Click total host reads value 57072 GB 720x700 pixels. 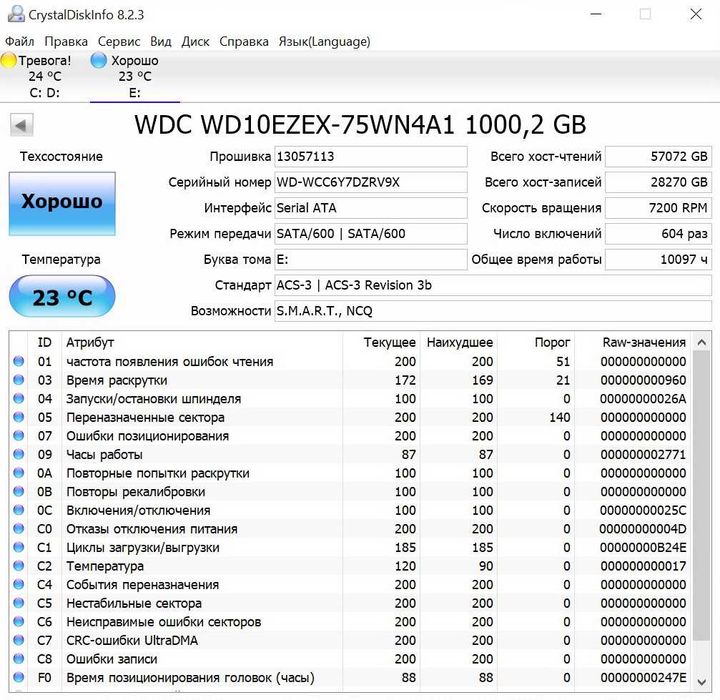click(x=658, y=157)
